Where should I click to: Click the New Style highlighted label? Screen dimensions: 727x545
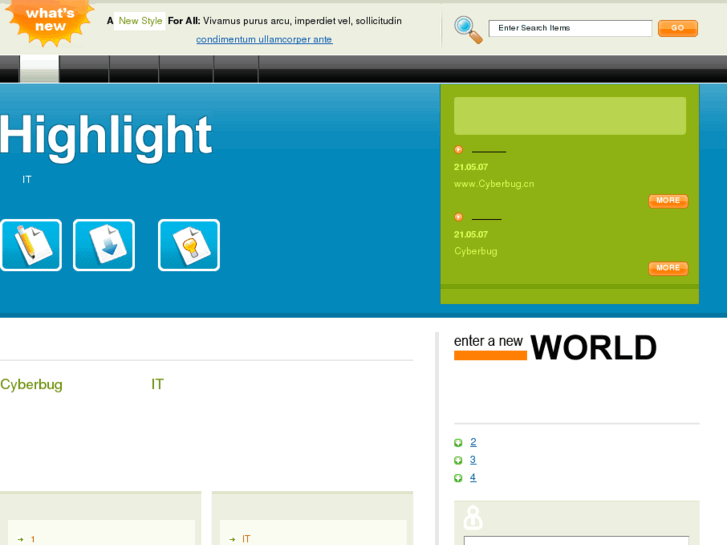(140, 21)
